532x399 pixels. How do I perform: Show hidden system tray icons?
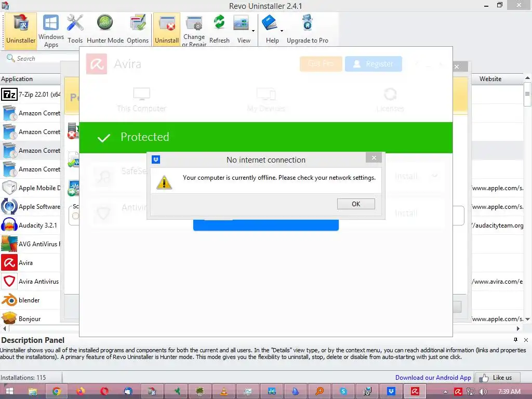coord(445,392)
